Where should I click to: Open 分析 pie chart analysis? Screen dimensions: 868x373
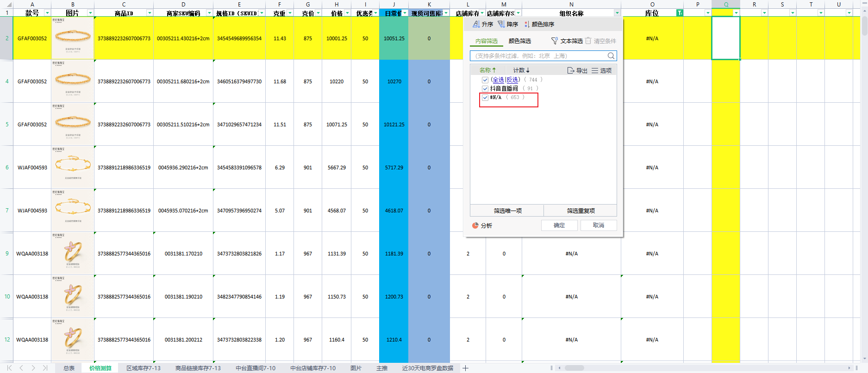[x=475, y=225]
